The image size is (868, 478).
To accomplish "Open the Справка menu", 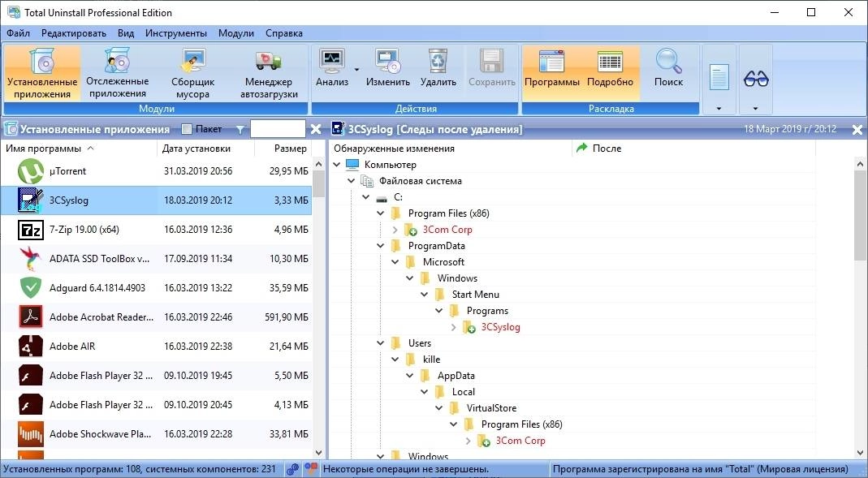I will [x=284, y=33].
